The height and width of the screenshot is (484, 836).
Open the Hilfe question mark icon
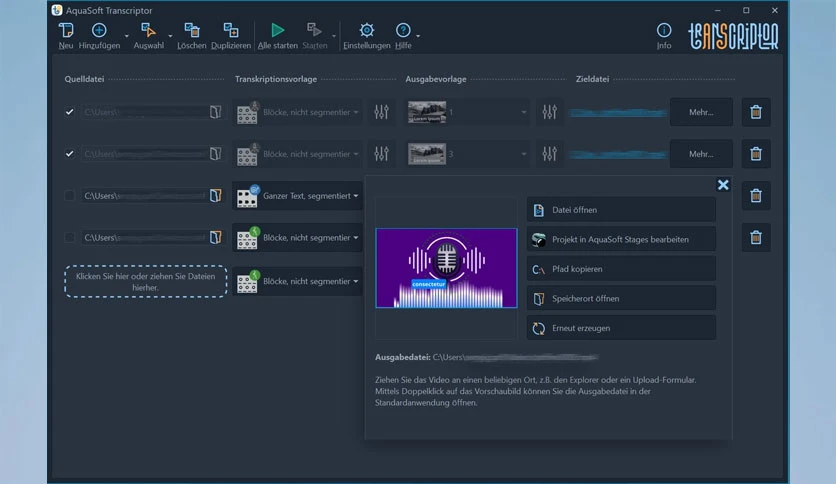point(403,30)
